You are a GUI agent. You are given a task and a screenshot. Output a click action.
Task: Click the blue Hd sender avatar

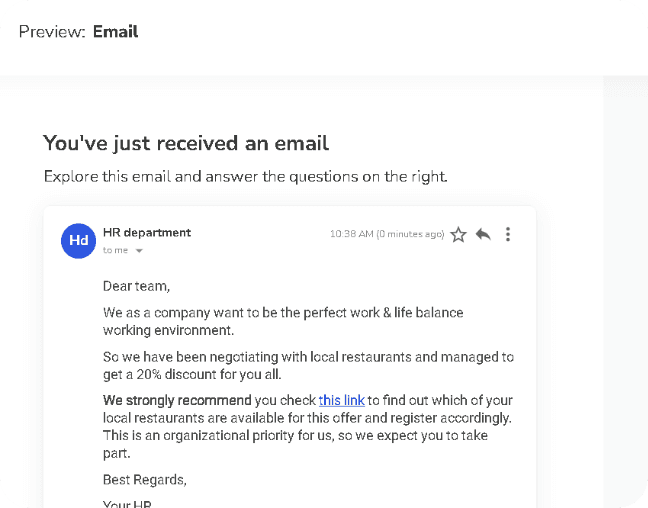[78, 241]
